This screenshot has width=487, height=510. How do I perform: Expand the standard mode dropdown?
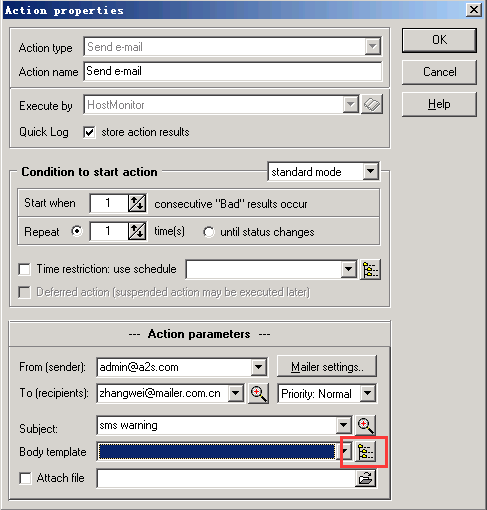(371, 172)
